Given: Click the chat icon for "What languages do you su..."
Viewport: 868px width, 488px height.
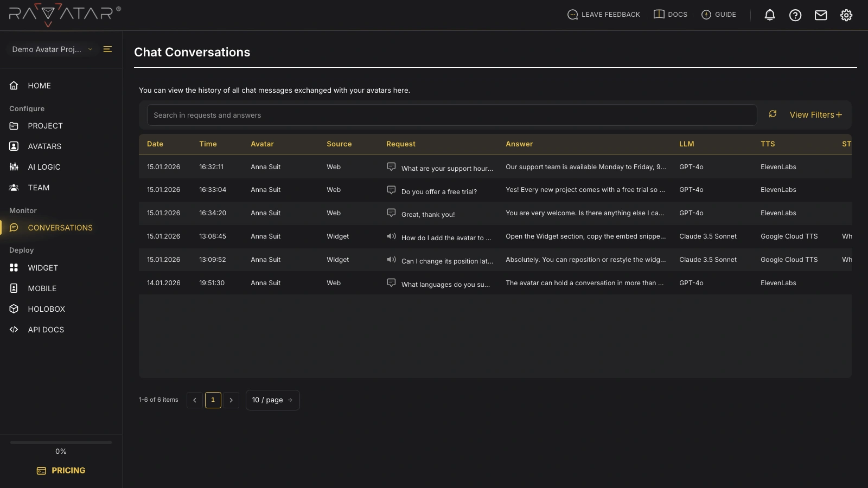Looking at the screenshot, I should (x=391, y=282).
